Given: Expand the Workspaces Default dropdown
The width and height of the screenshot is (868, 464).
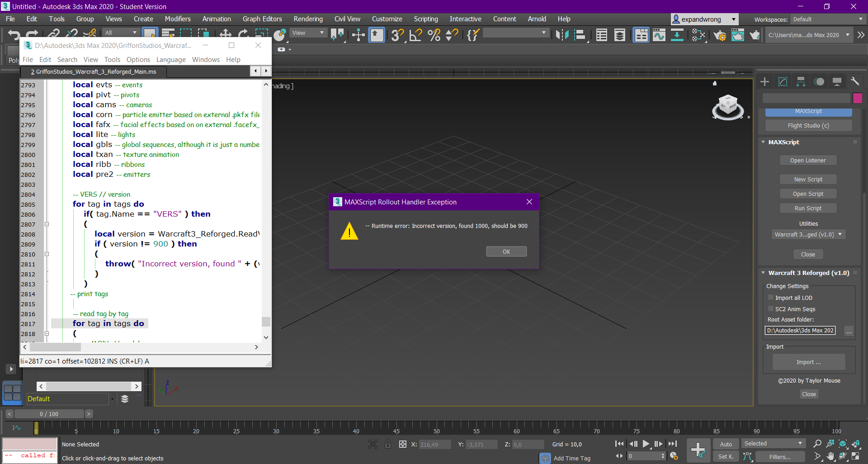Looking at the screenshot, I should point(827,19).
